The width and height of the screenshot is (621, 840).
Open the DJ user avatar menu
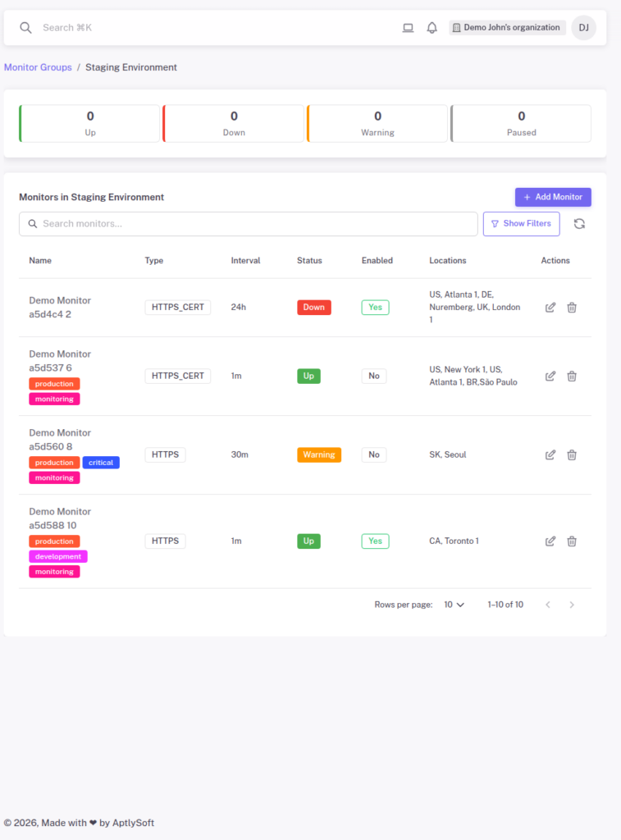tap(583, 27)
